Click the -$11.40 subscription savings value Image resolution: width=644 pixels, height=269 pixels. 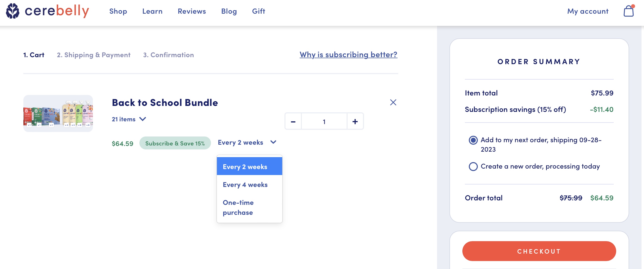(602, 109)
